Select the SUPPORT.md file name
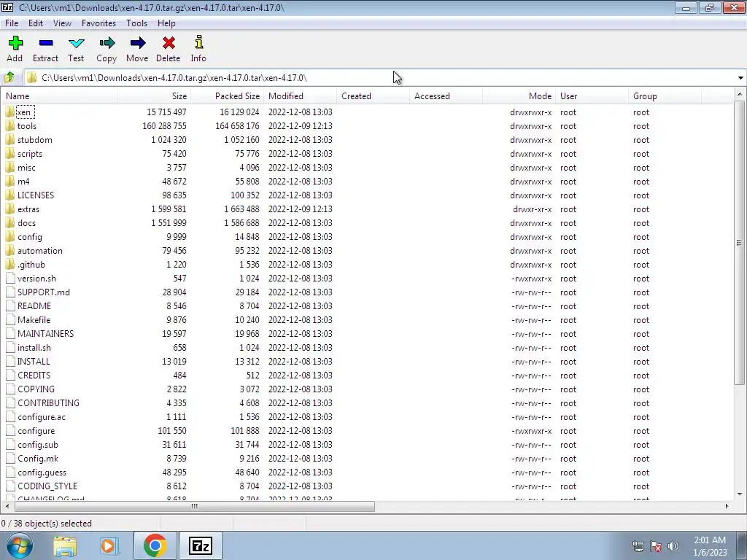Viewport: 747px width, 560px height. [43, 292]
